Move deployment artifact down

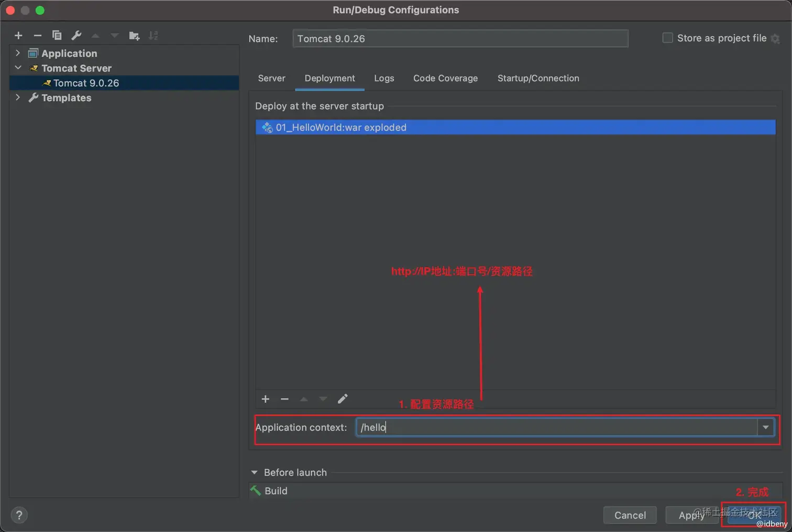(323, 399)
